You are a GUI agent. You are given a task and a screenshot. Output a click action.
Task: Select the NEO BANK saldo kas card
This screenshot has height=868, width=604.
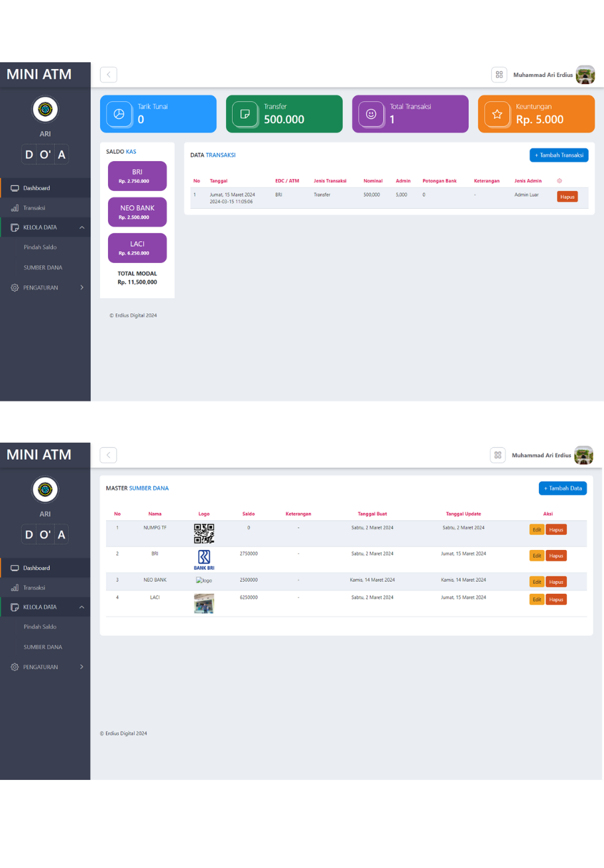click(x=137, y=211)
